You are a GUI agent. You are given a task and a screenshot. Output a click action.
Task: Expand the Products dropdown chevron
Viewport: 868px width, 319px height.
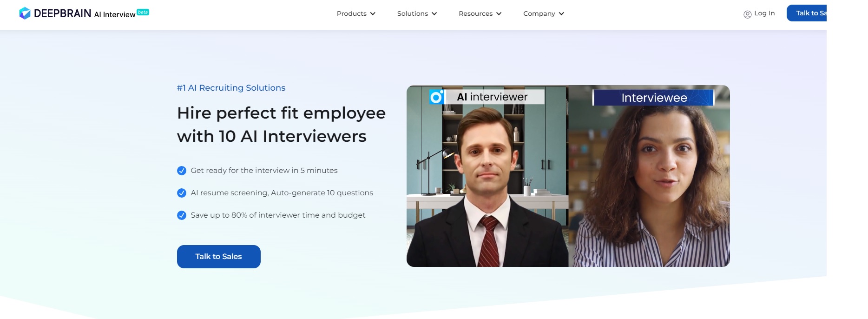click(x=373, y=14)
